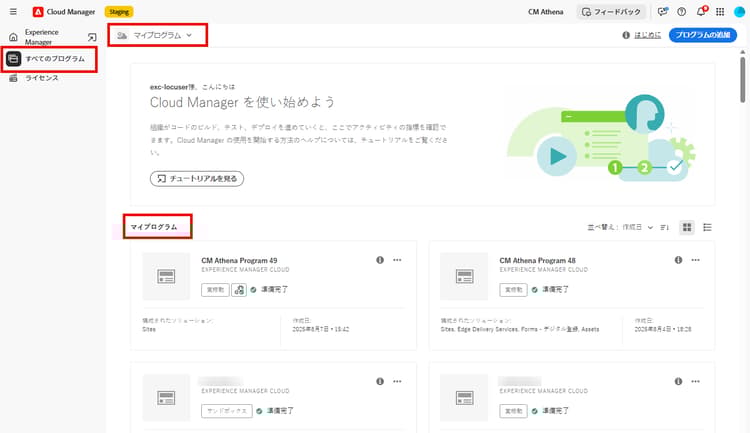Open more options for CM Athena Program 49

397,260
